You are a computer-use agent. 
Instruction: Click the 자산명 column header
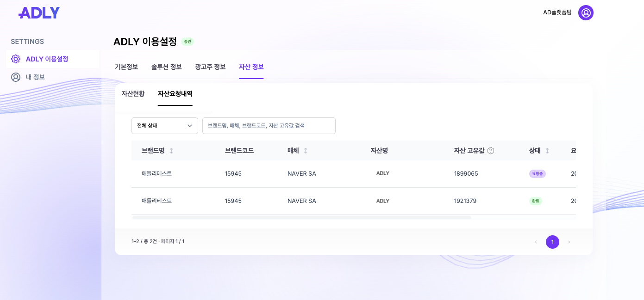[x=379, y=151]
